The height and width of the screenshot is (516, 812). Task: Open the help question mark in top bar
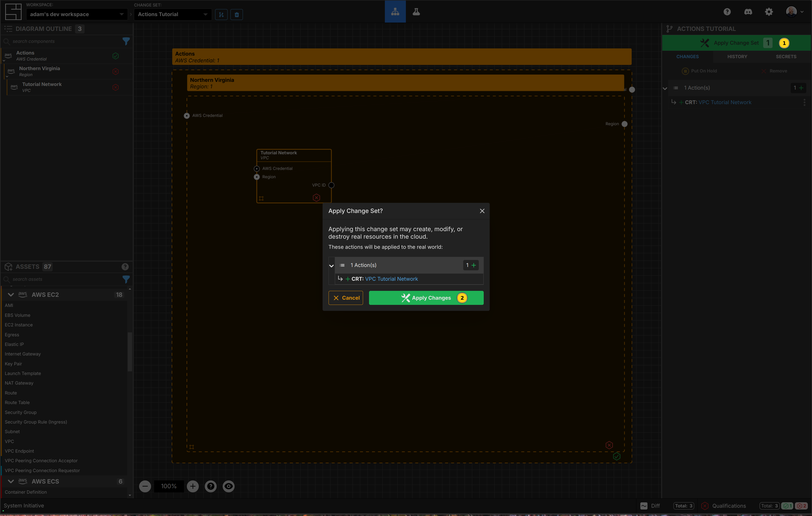pyautogui.click(x=727, y=12)
